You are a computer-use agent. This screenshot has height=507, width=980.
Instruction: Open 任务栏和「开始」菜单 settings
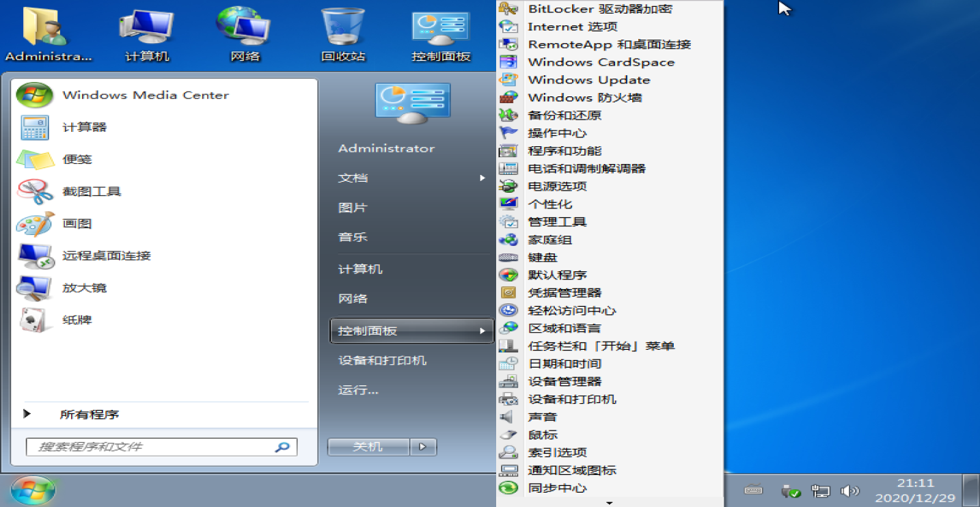pyautogui.click(x=610, y=346)
